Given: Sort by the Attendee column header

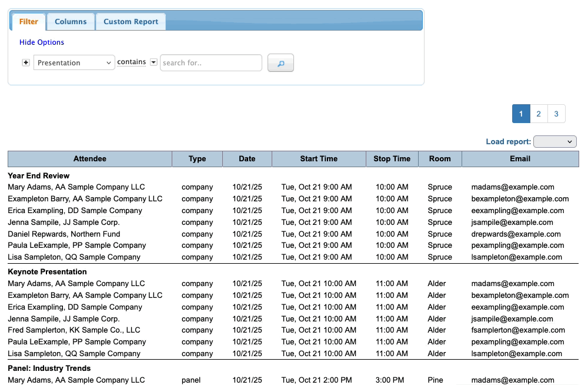Looking at the screenshot, I should click(90, 159).
